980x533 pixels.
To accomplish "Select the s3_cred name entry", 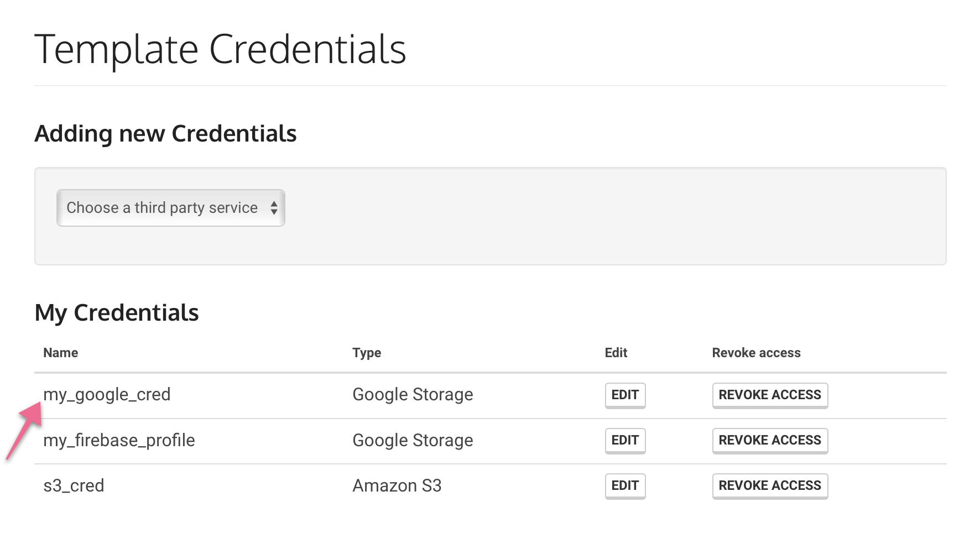I will tap(74, 485).
